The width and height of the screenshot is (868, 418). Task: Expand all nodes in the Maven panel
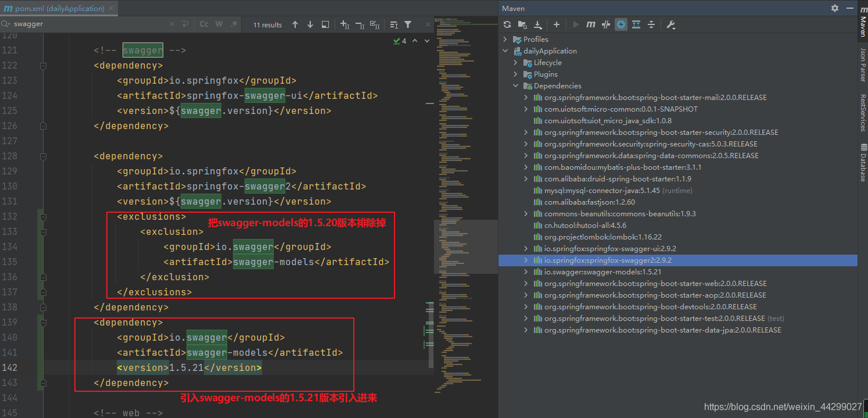[x=636, y=24]
